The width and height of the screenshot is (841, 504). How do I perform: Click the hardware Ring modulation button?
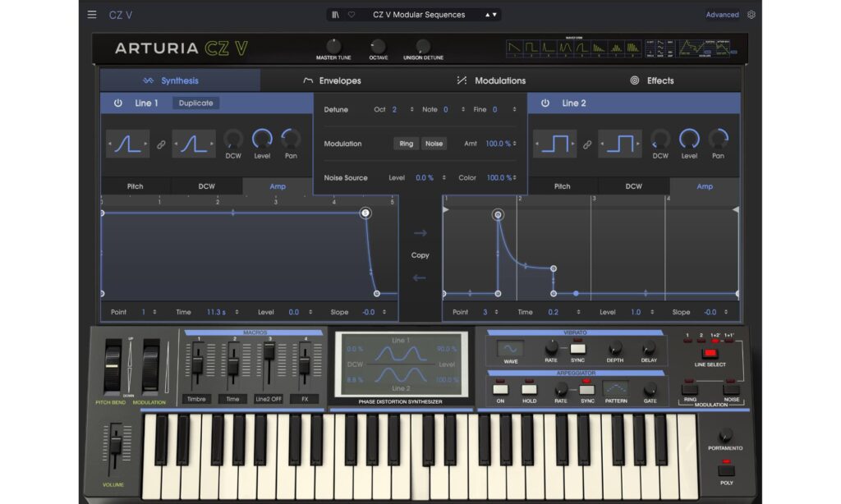689,389
